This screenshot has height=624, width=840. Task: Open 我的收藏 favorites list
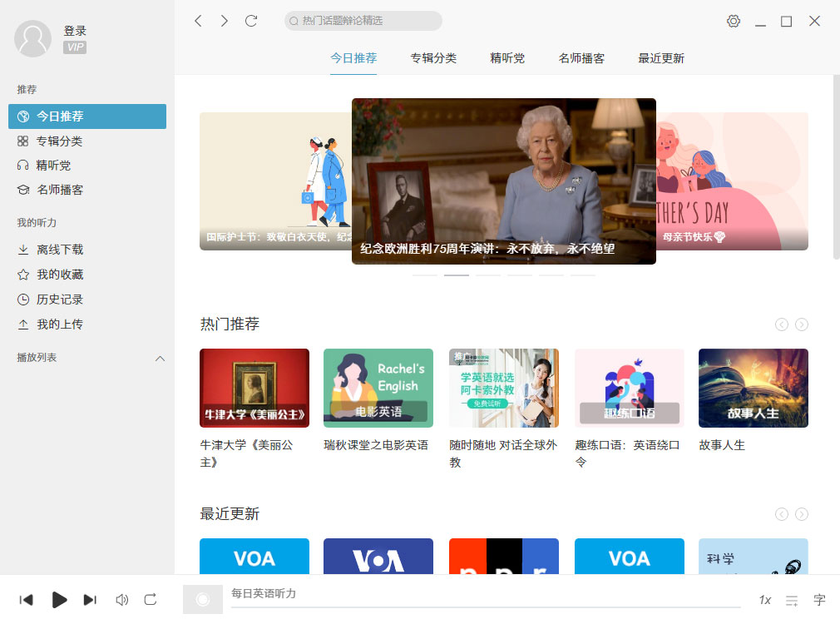tap(58, 274)
